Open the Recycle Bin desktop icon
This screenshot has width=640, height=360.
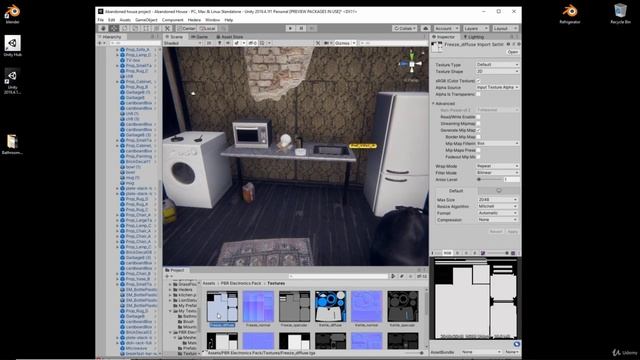click(620, 13)
